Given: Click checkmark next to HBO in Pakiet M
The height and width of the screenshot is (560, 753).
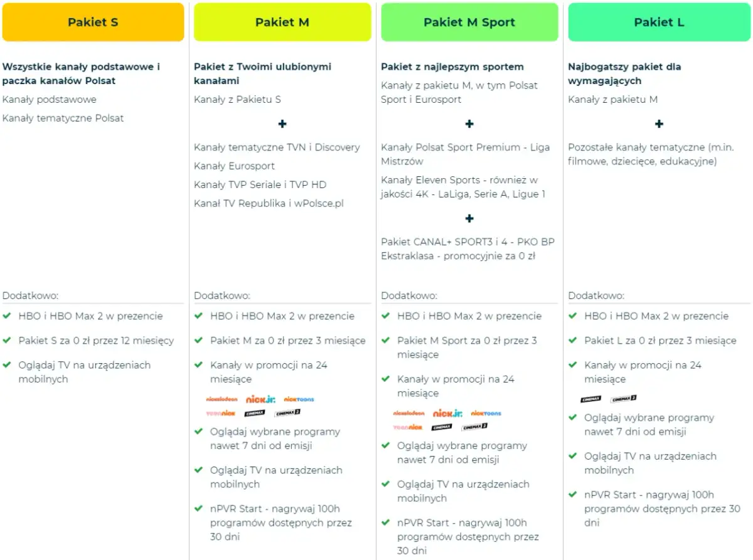Looking at the screenshot, I should click(x=198, y=316).
